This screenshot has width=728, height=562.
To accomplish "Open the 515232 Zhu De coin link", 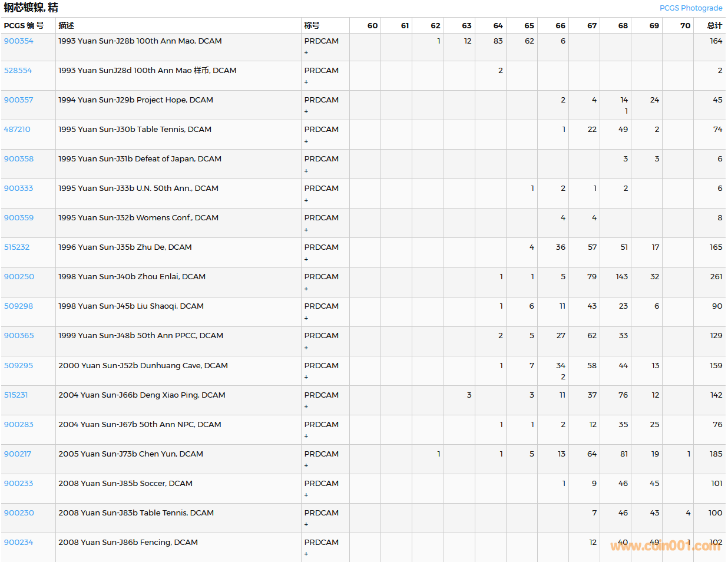I will pyautogui.click(x=17, y=247).
